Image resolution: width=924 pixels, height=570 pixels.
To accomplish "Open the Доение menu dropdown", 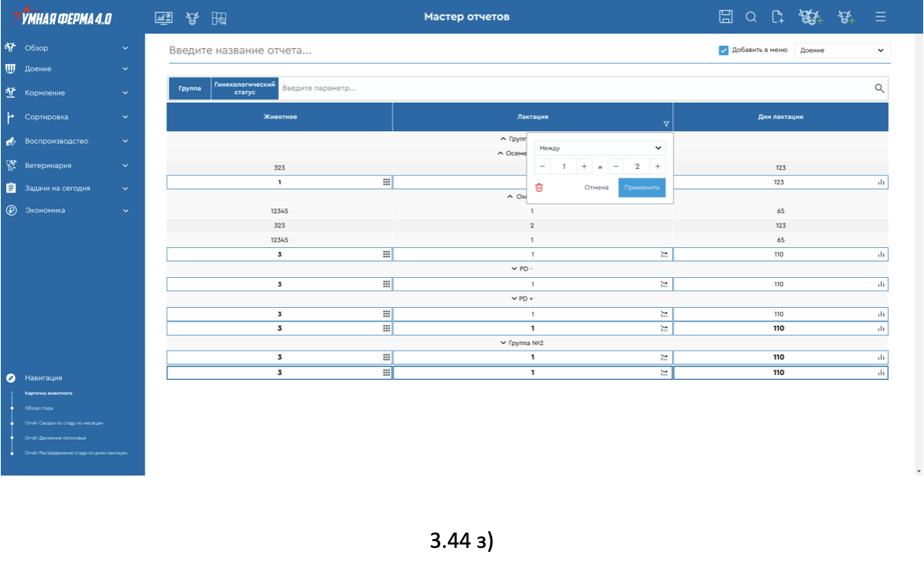I will 842,50.
